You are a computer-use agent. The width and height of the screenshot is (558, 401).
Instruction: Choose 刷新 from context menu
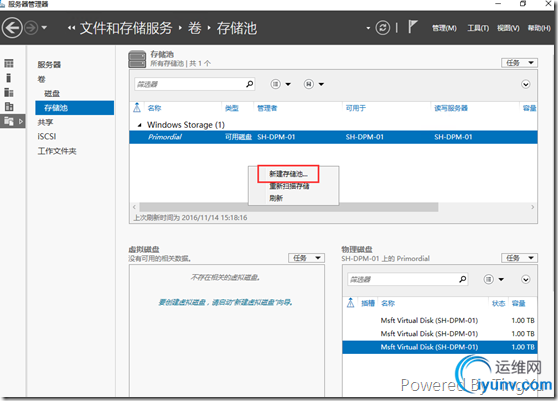[x=276, y=198]
